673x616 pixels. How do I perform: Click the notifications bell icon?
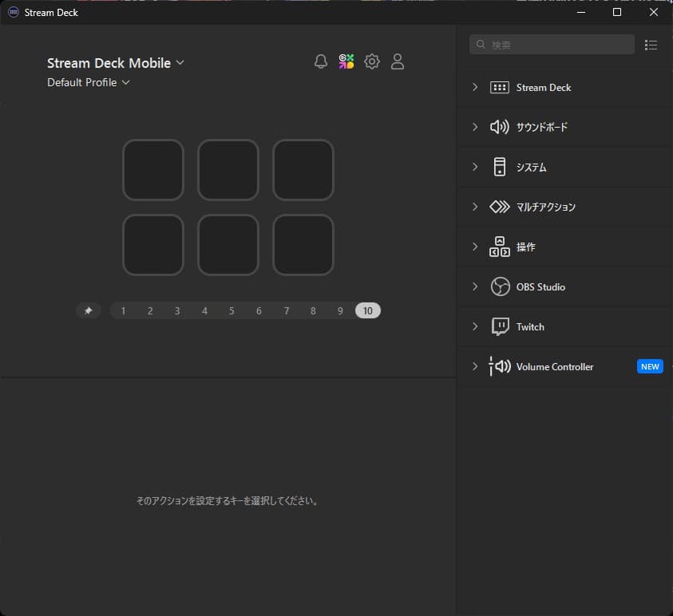(x=321, y=61)
